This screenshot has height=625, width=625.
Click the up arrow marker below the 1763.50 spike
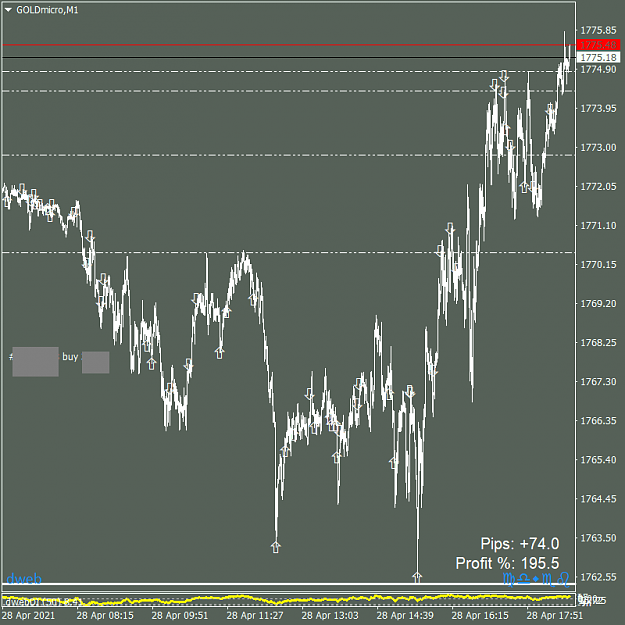tap(276, 547)
